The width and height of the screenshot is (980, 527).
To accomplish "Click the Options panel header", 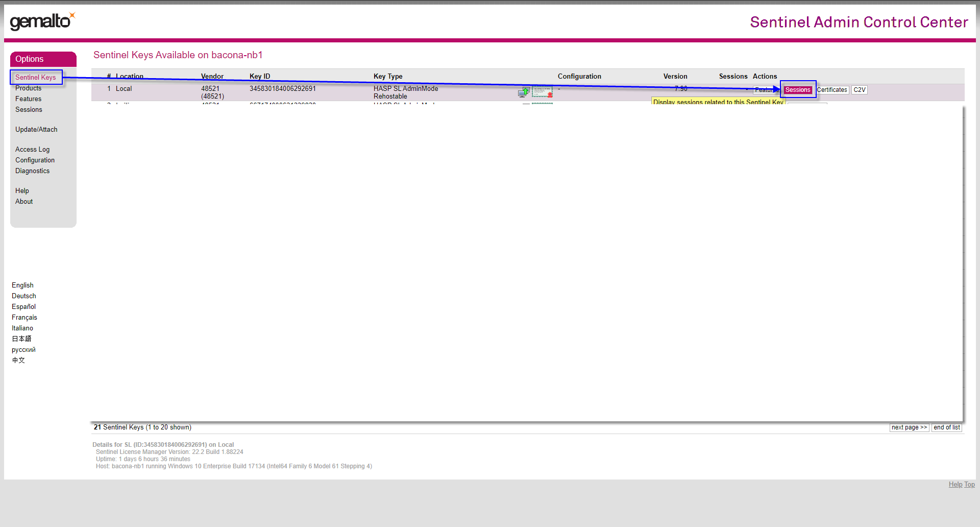I will pos(43,59).
